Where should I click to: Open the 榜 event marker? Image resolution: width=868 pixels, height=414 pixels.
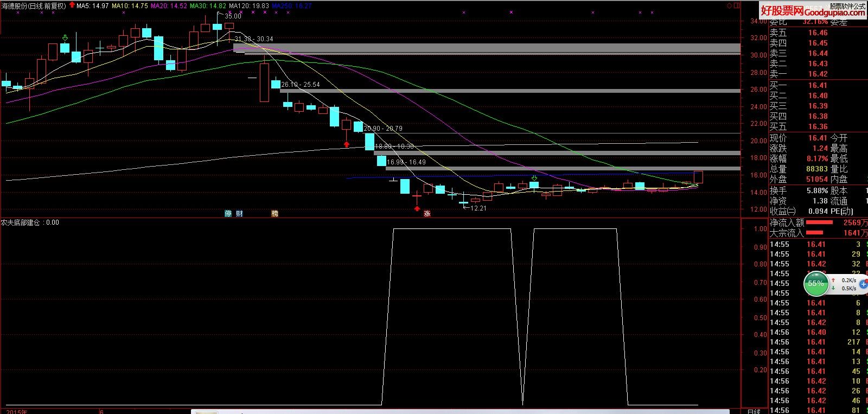click(x=275, y=214)
